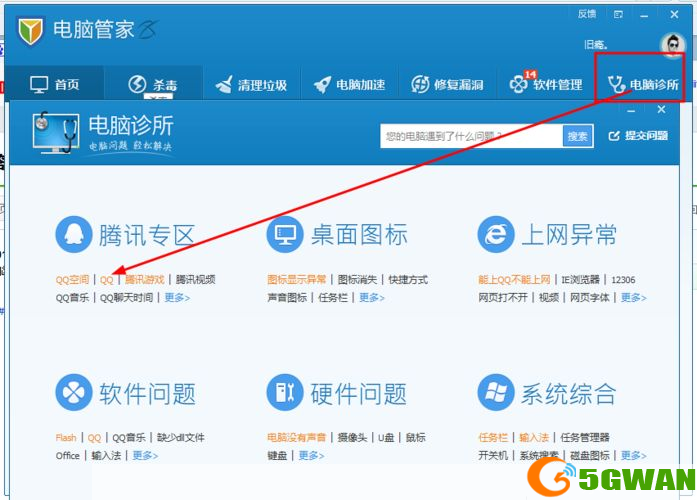The height and width of the screenshot is (500, 697).
Task: Open the 摄像头 link
Action: (353, 438)
